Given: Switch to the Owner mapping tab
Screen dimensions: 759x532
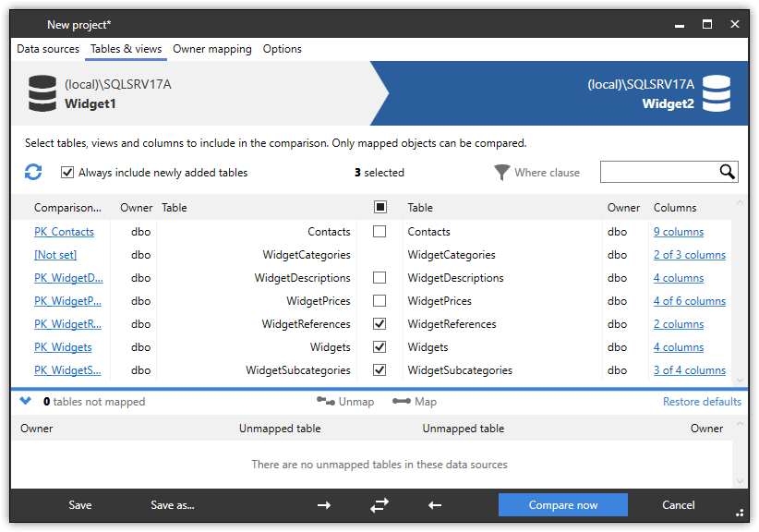Looking at the screenshot, I should (x=212, y=49).
